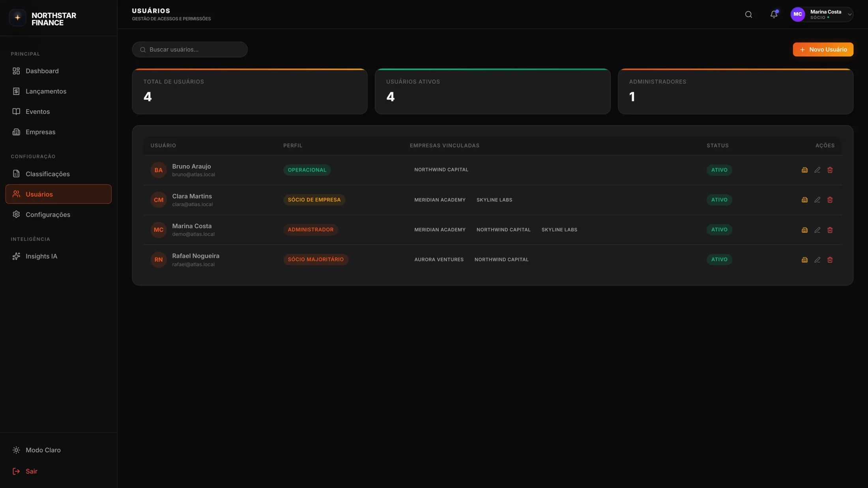Open Configurações in the sidebar
This screenshot has width=868, height=488.
click(48, 214)
